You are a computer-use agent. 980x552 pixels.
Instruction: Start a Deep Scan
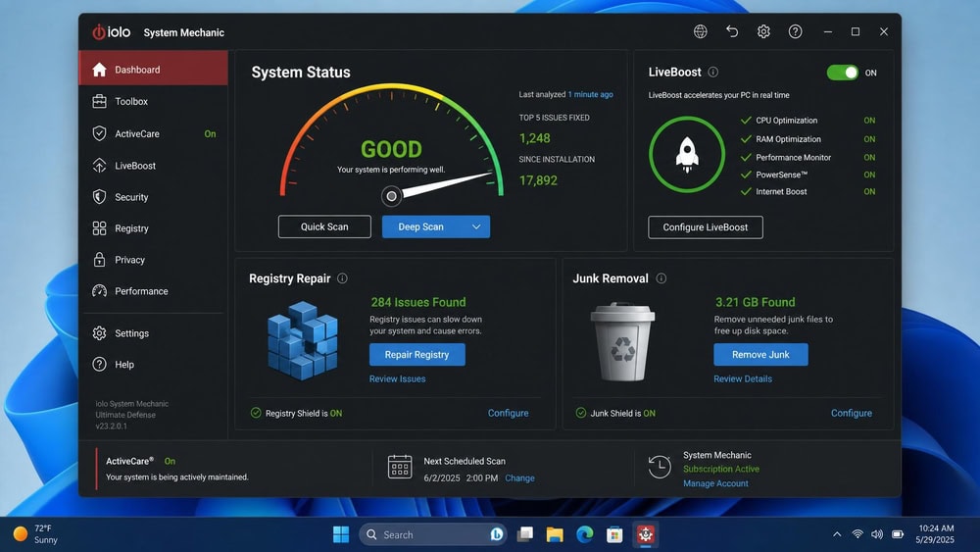421,226
